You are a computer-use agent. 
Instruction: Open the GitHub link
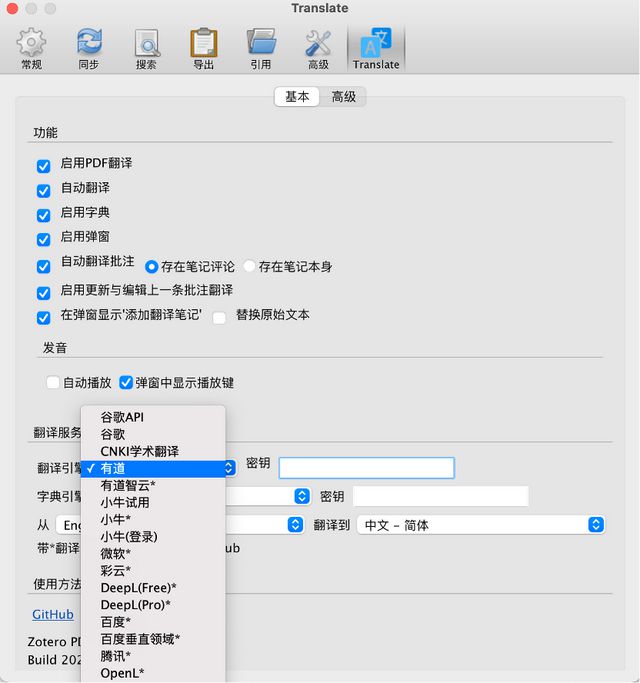point(53,614)
